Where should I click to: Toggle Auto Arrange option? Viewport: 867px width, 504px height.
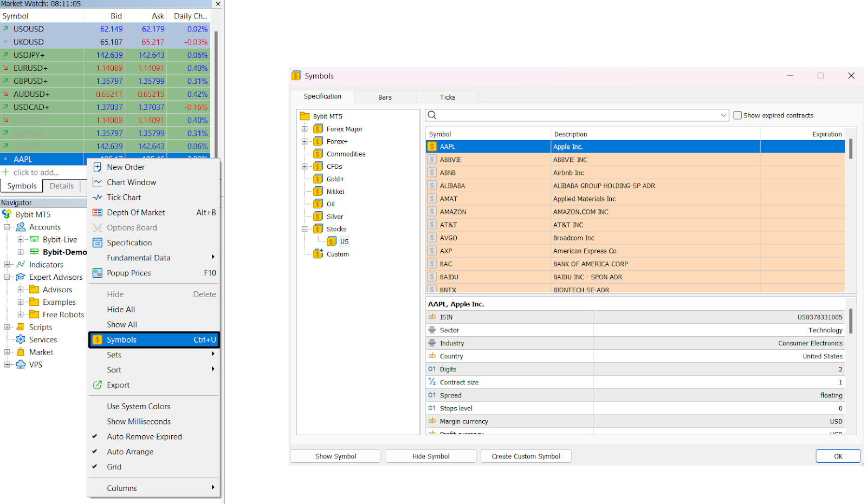(130, 452)
